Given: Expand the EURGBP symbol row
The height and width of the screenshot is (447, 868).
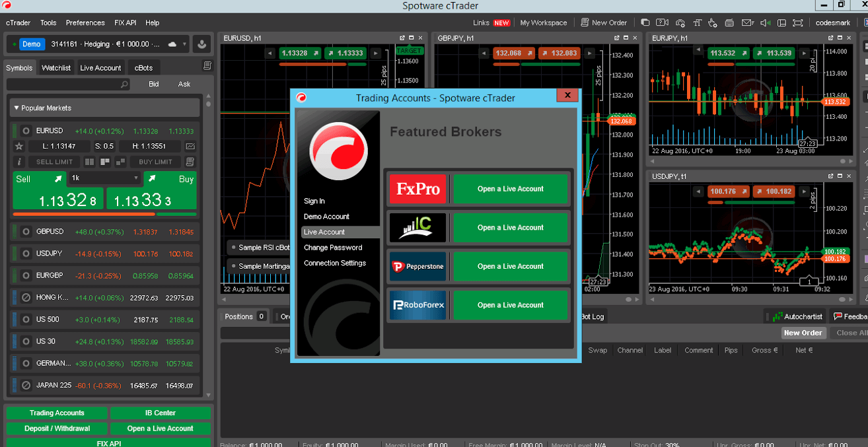Looking at the screenshot, I should pyautogui.click(x=105, y=275).
